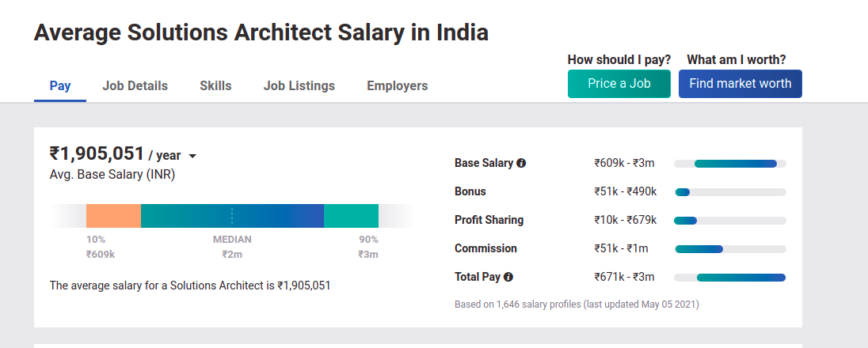Click the ₹1,905,051 average salary figure

pos(97,153)
